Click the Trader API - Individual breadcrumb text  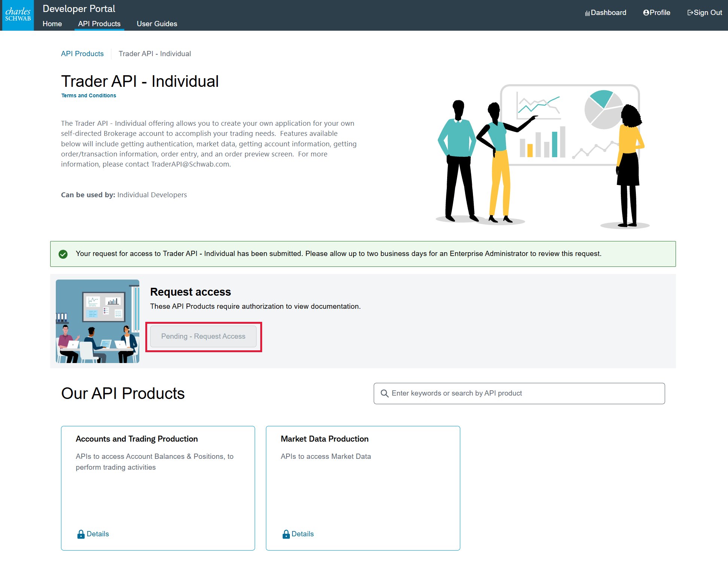[x=155, y=54]
